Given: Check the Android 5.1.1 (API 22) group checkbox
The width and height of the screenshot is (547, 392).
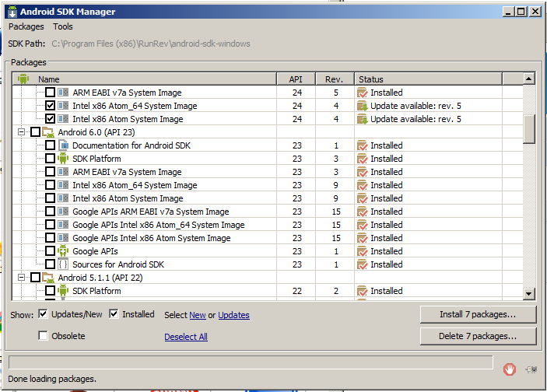Looking at the screenshot, I should tap(36, 278).
